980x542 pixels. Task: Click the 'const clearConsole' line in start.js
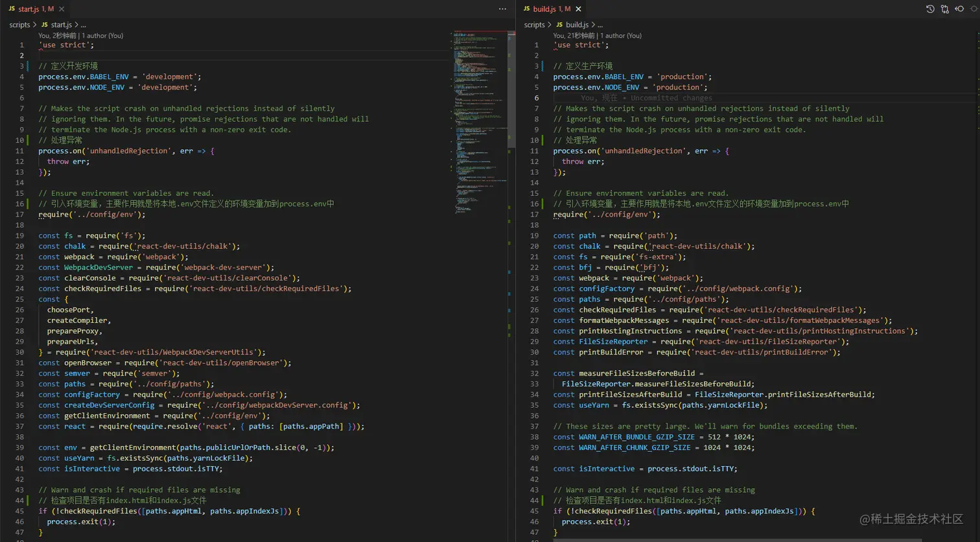click(169, 278)
